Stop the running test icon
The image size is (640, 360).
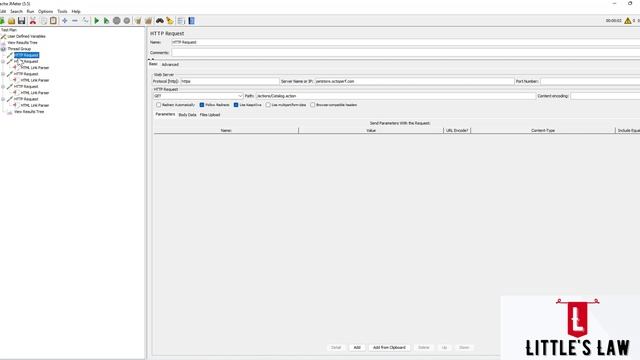click(x=117, y=21)
